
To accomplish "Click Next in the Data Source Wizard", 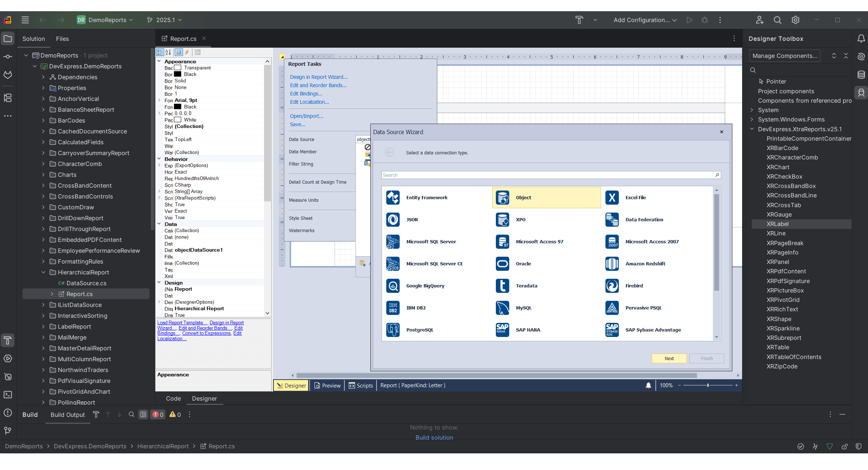I will pos(669,358).
